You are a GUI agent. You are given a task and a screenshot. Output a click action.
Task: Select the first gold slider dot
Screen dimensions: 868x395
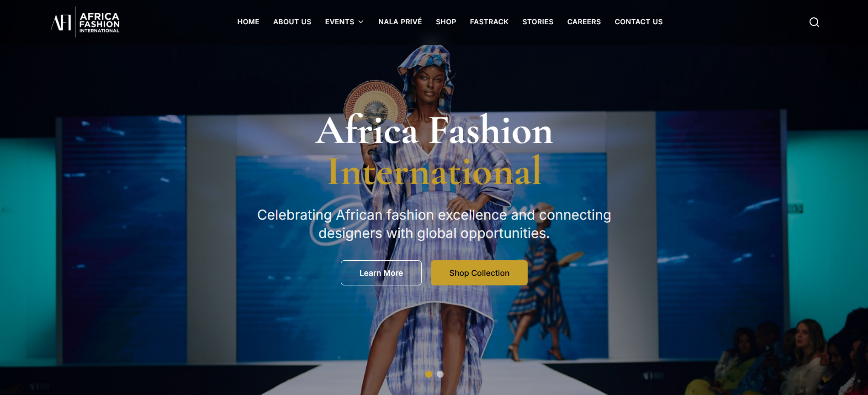point(429,374)
